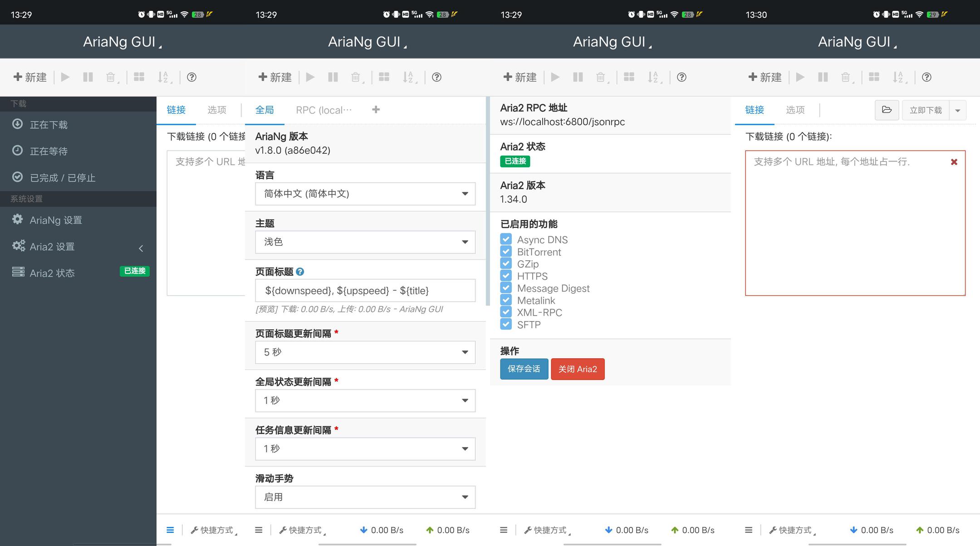Toggle the SFTP checkbox
980x546 pixels.
pos(506,324)
